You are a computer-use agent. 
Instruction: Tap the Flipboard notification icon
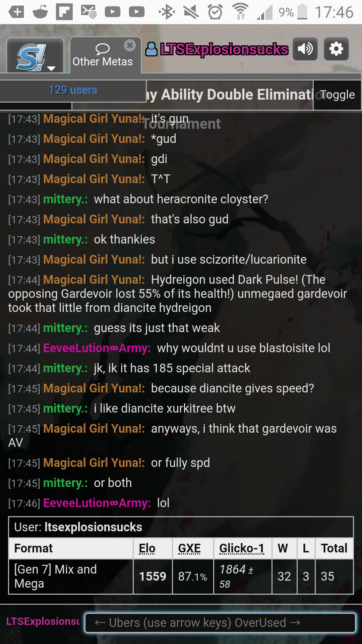tap(64, 12)
